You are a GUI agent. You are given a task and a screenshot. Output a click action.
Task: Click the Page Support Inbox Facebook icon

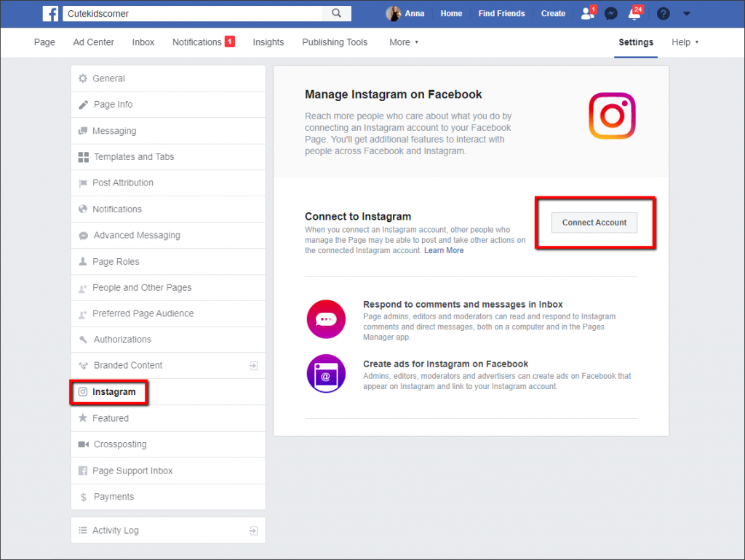click(83, 471)
